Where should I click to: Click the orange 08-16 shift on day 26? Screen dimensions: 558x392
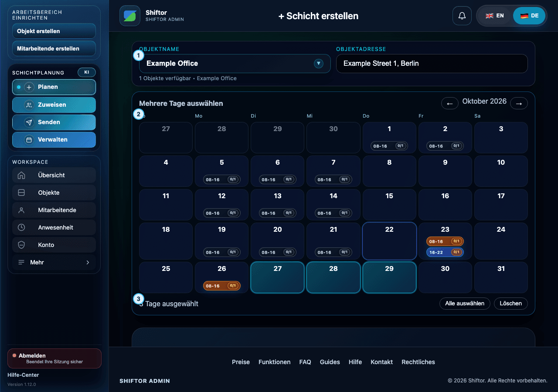[221, 286]
